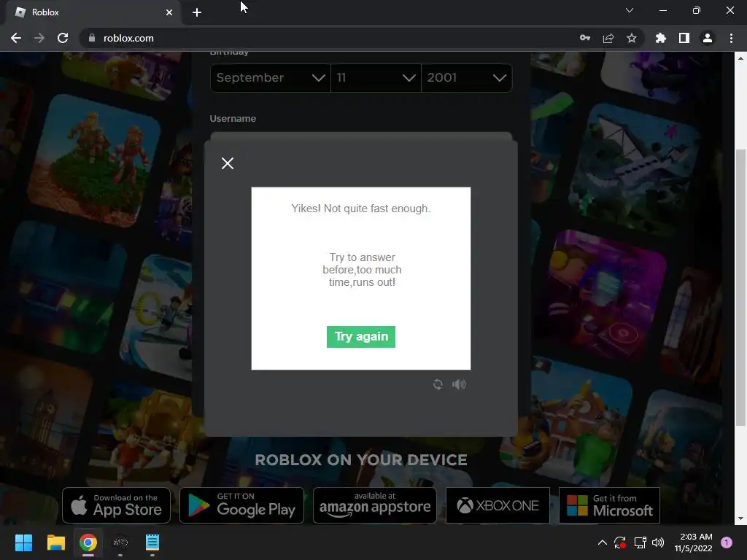Open the Chrome profile avatar icon
The height and width of the screenshot is (560, 747).
[708, 38]
